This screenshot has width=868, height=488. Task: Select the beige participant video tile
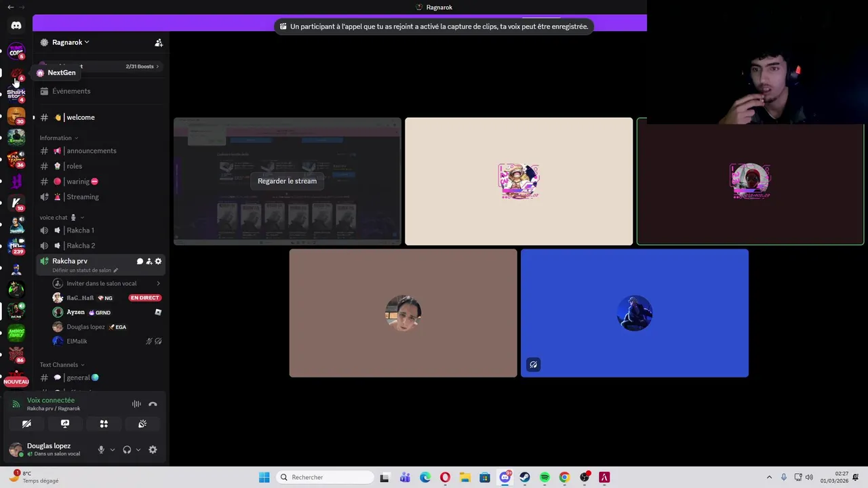point(519,182)
